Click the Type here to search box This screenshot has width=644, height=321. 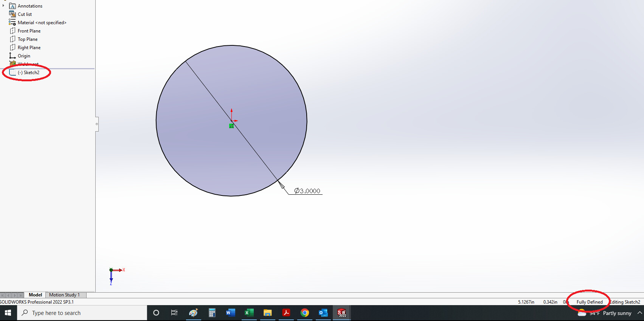tap(82, 313)
